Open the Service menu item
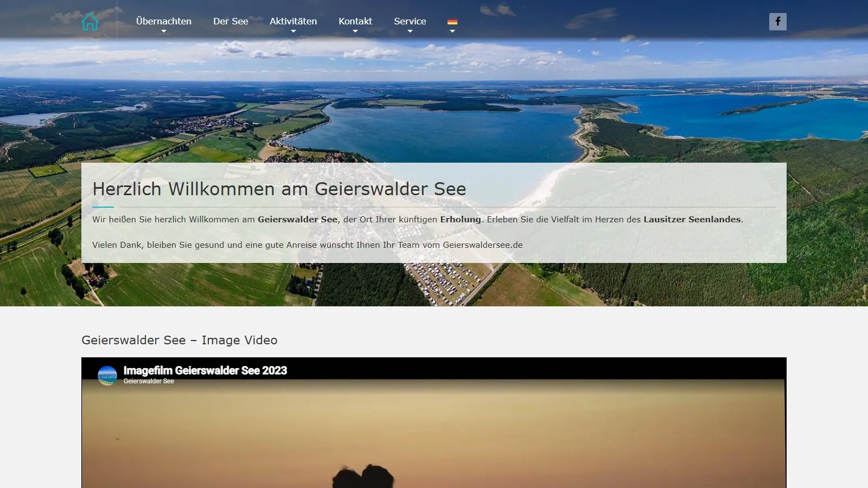Viewport: 868px width, 488px height. (x=410, y=21)
